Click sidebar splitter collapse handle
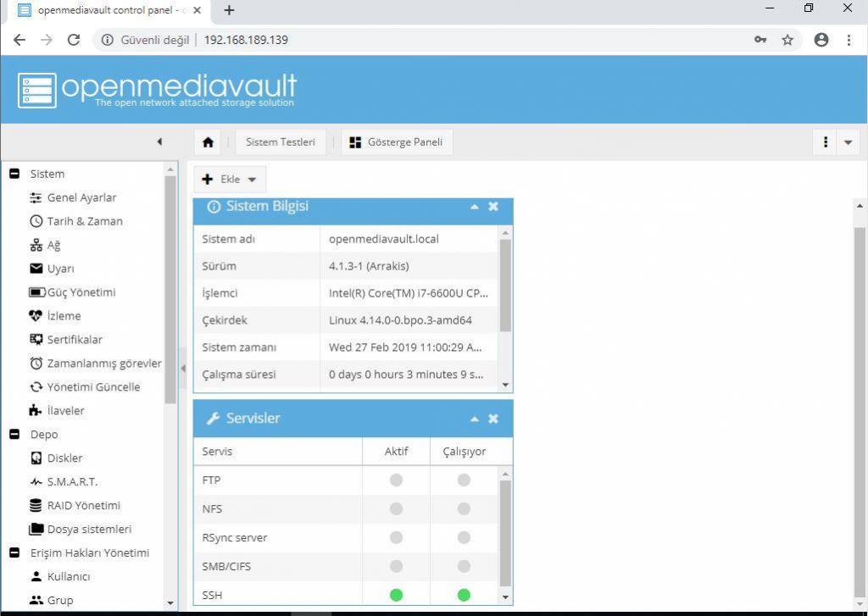 click(x=183, y=368)
